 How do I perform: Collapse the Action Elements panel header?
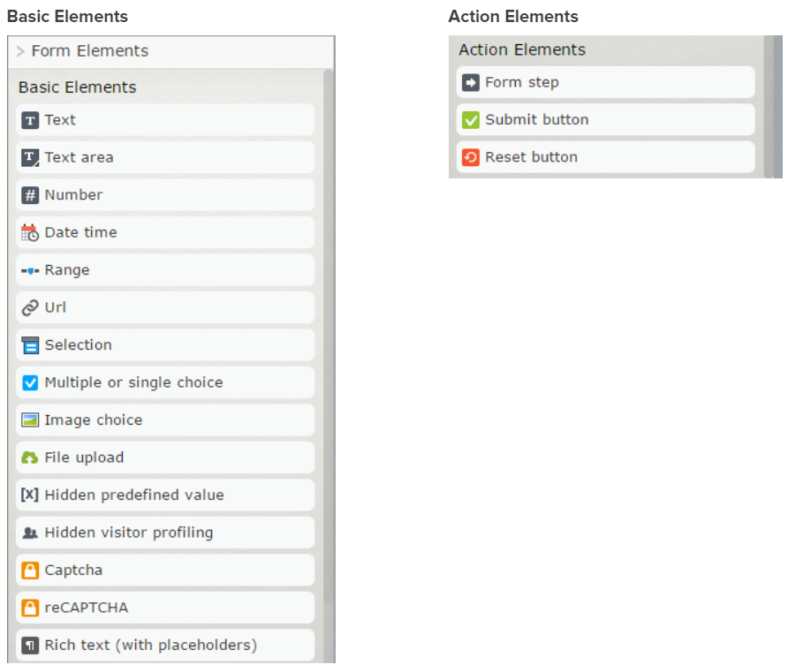[x=522, y=50]
